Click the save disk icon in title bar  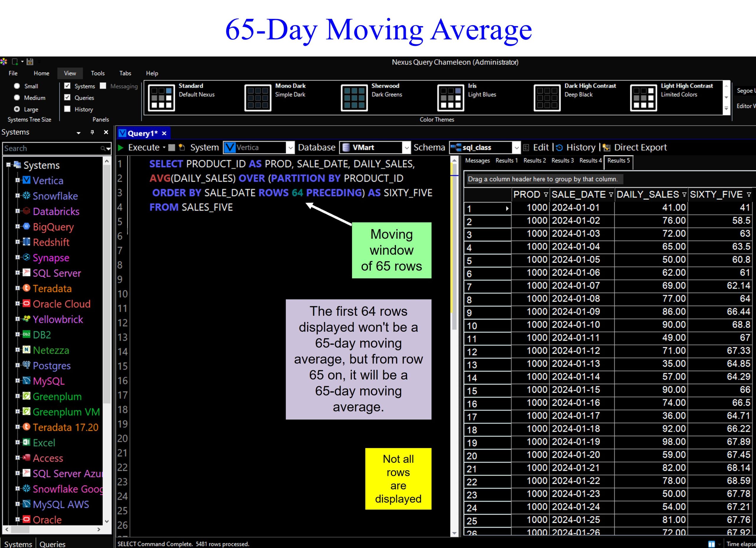click(x=30, y=62)
